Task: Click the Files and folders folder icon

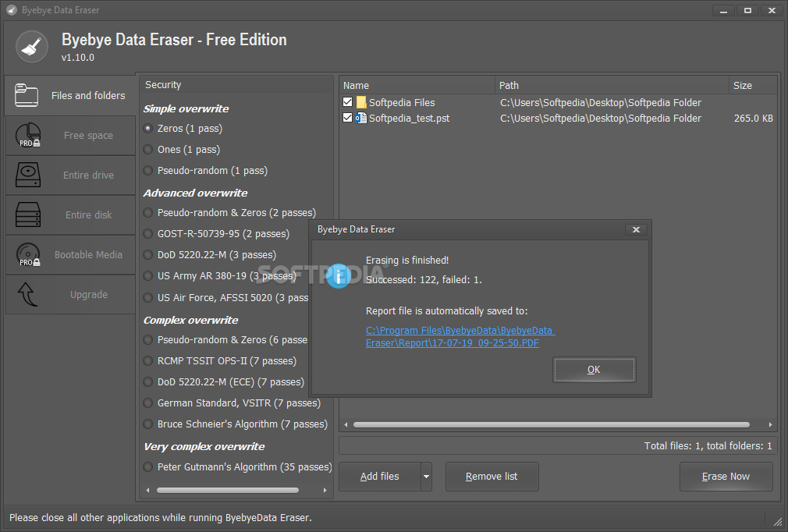Action: [x=27, y=95]
